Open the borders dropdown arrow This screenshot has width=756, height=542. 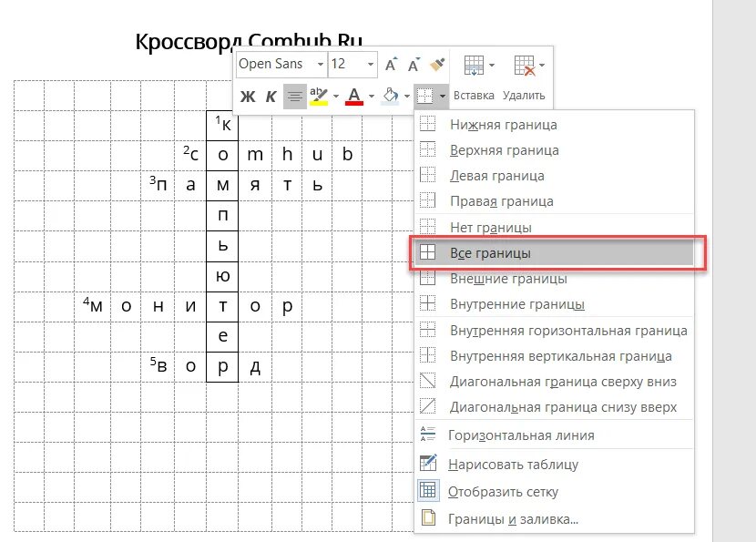pos(442,97)
